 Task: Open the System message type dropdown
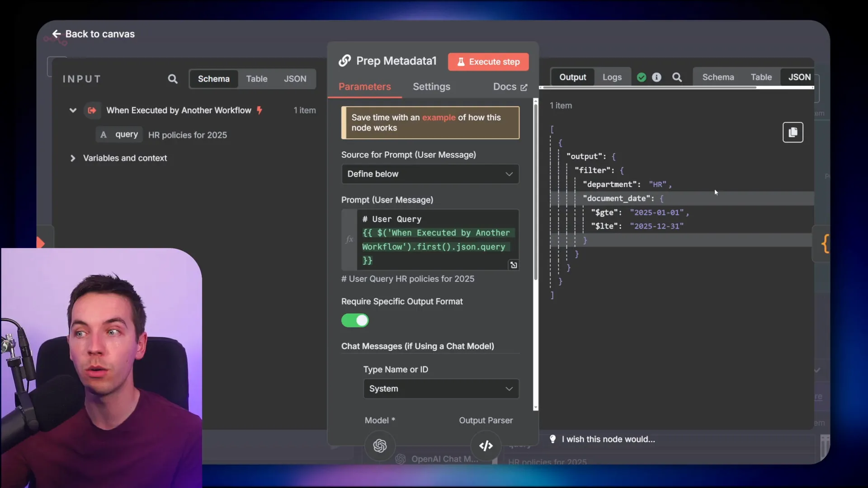pyautogui.click(x=441, y=389)
